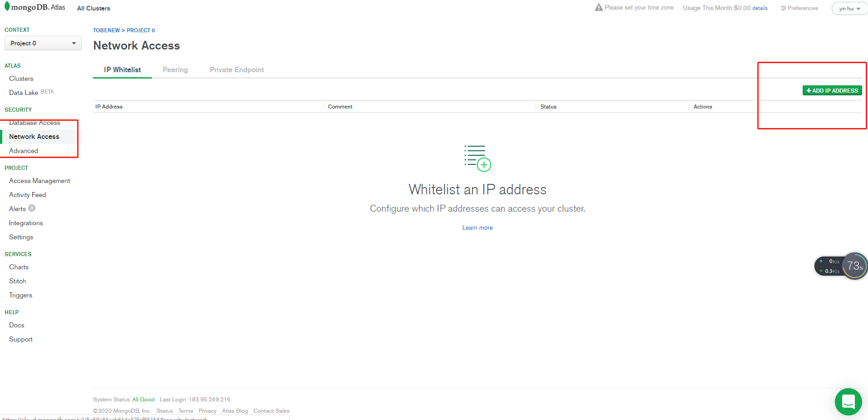Open the footer Privacy link

point(207,411)
